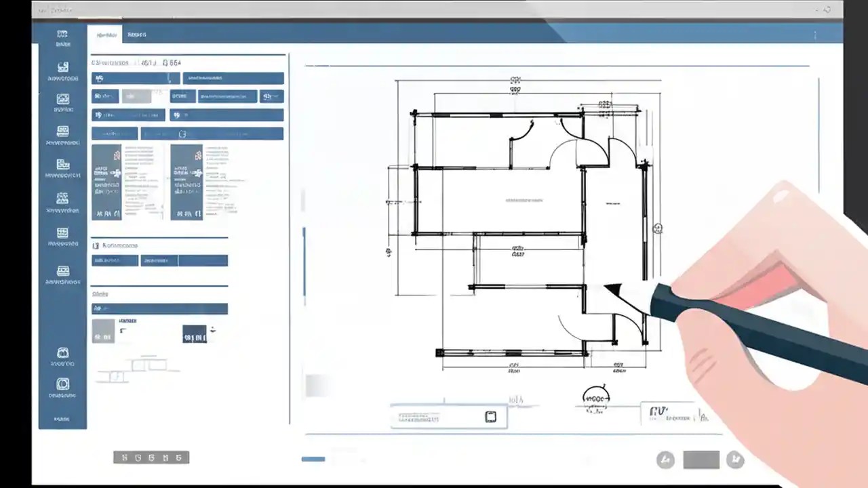Click the gray button near the bottom right

click(x=701, y=460)
